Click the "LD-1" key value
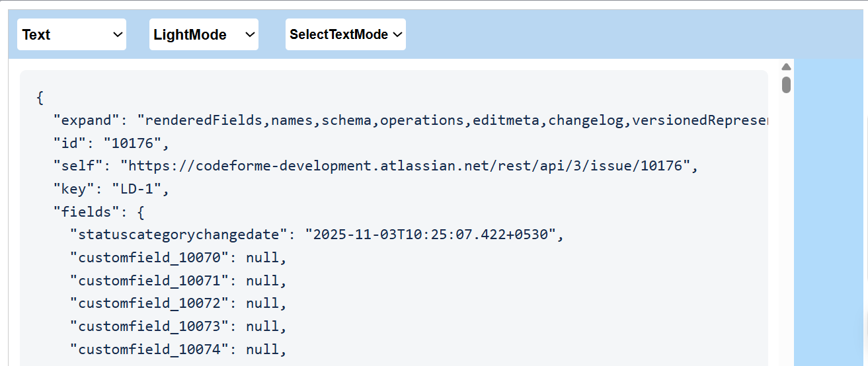868x366 pixels. [140, 189]
